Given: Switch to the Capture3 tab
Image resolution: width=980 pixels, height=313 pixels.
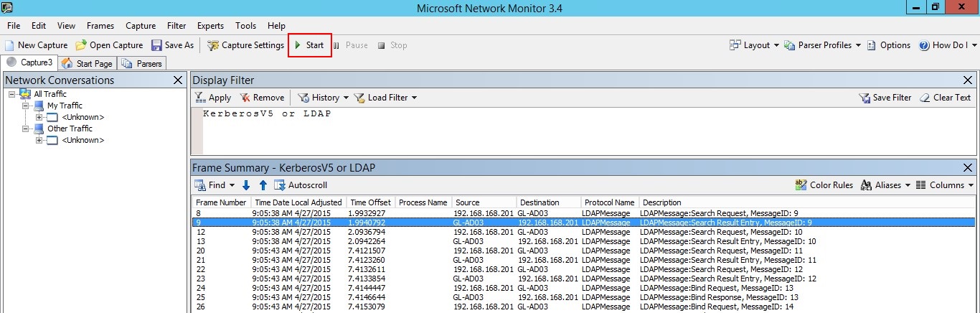Looking at the screenshot, I should point(29,62).
